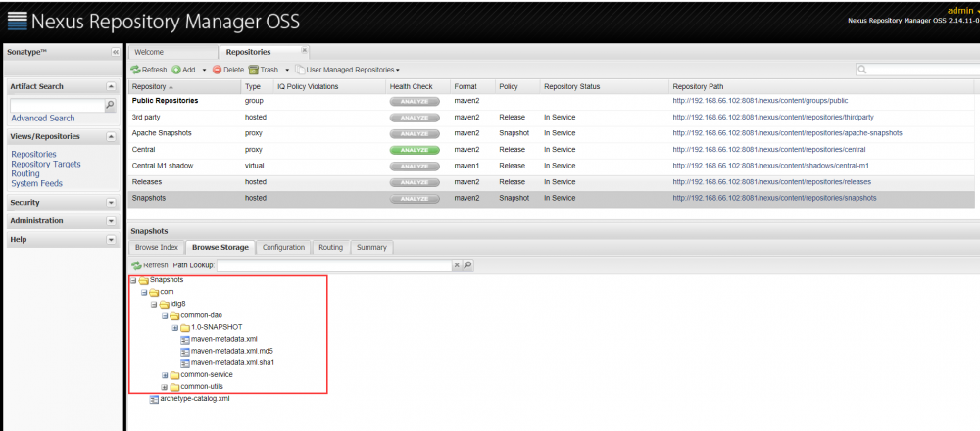
Task: Open the Add dropdown arrow
Action: coord(205,71)
